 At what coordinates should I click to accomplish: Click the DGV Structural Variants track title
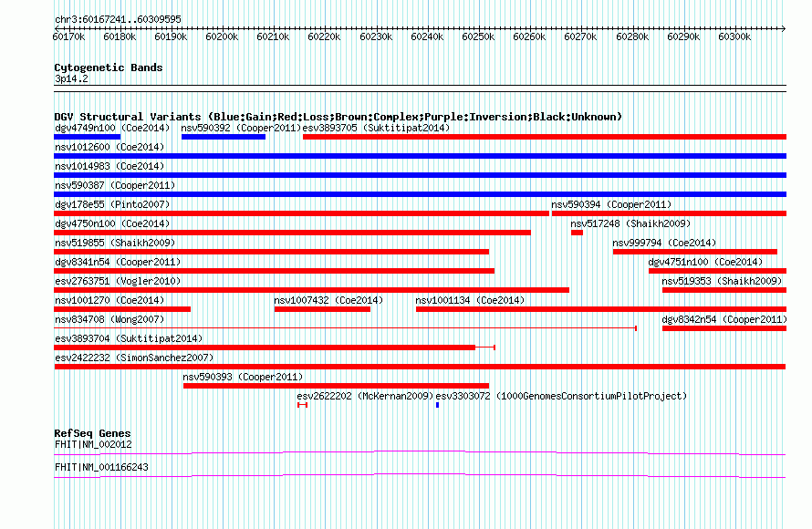click(x=338, y=117)
